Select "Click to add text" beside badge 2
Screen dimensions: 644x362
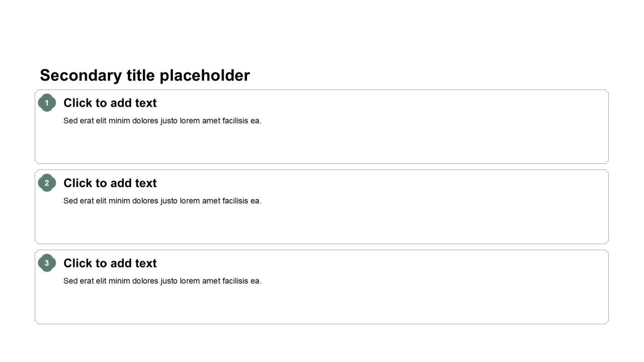(110, 183)
